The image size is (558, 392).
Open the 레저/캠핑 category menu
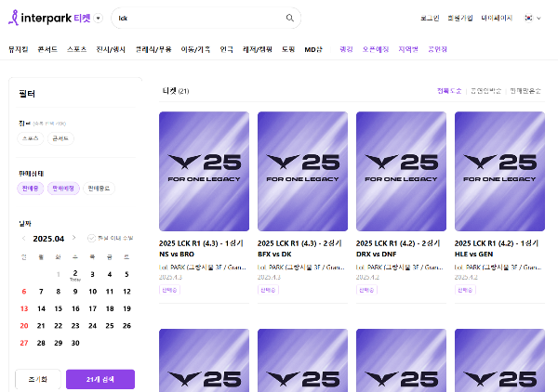tap(258, 49)
